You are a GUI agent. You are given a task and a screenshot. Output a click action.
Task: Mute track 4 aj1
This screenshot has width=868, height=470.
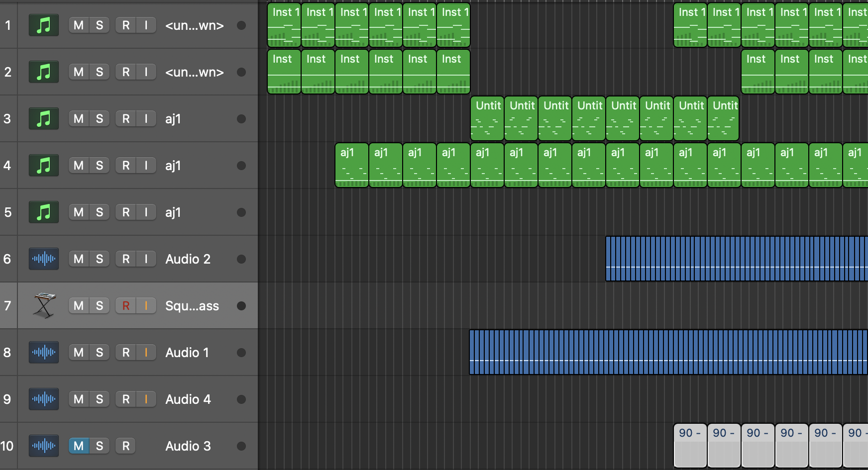pos(79,166)
